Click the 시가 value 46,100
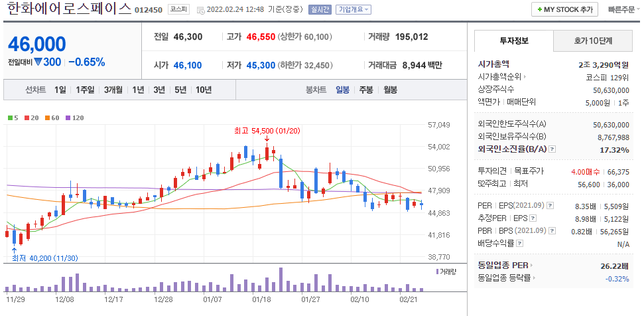Screen dimensions: 644x316 187,65
